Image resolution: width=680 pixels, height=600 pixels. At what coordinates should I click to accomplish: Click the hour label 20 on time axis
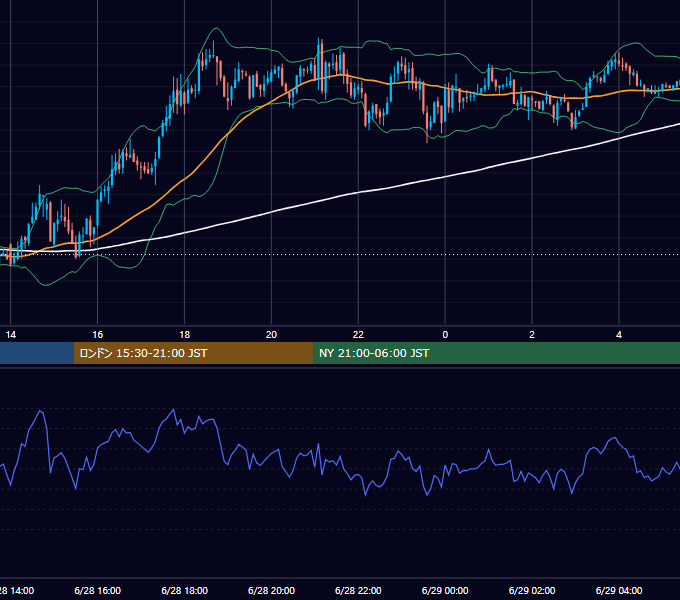pos(271,335)
